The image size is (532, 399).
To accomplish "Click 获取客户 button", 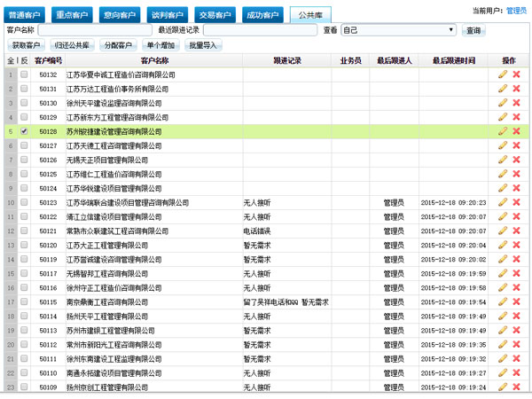I will tap(26, 45).
